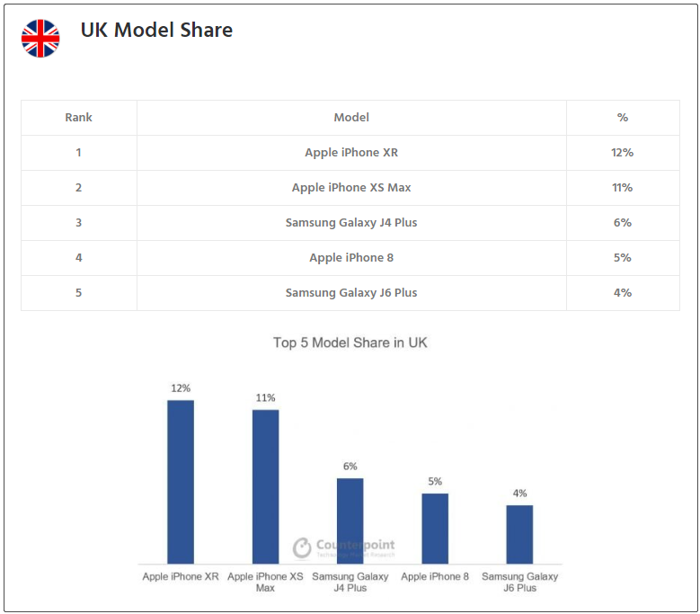Click the 11% value in the table
Image resolution: width=700 pixels, height=614 pixels.
(622, 188)
